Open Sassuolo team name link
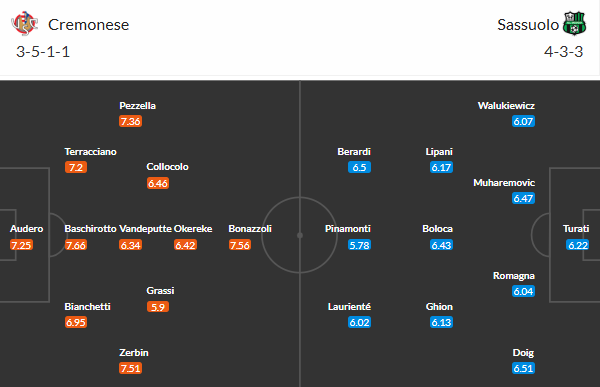The height and width of the screenshot is (387, 600). click(528, 25)
